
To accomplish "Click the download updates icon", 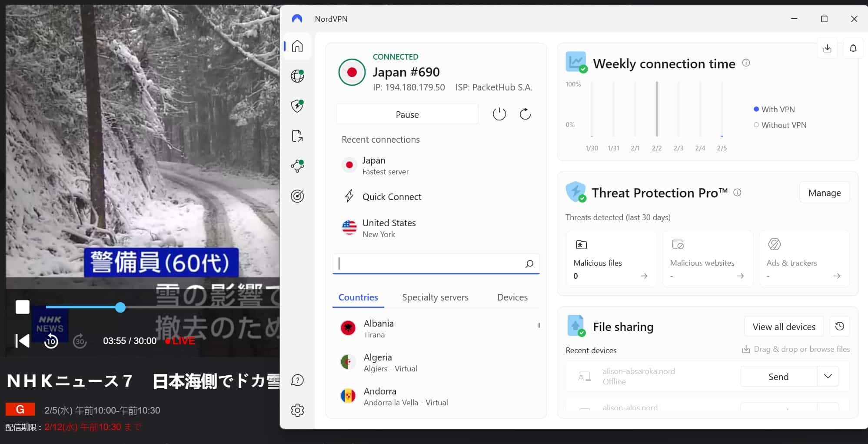I will (x=827, y=48).
